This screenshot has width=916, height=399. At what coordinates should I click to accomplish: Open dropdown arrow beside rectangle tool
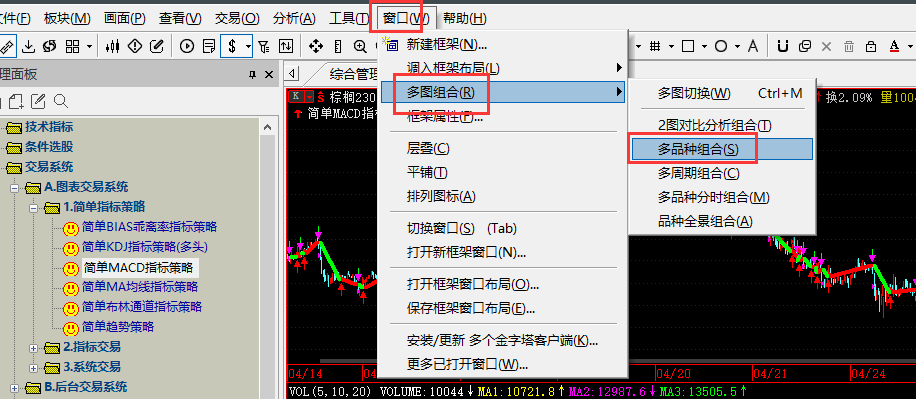[704, 46]
